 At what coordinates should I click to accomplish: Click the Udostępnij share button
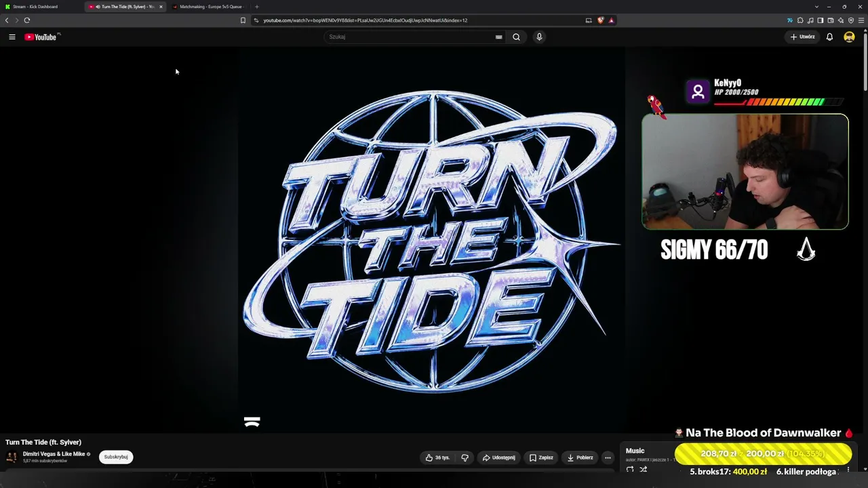498,457
